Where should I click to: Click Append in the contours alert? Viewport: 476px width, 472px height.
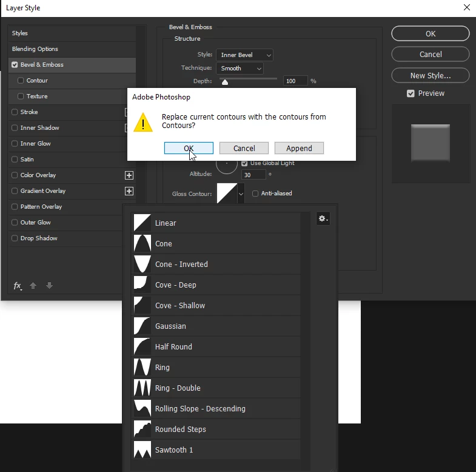299,148
